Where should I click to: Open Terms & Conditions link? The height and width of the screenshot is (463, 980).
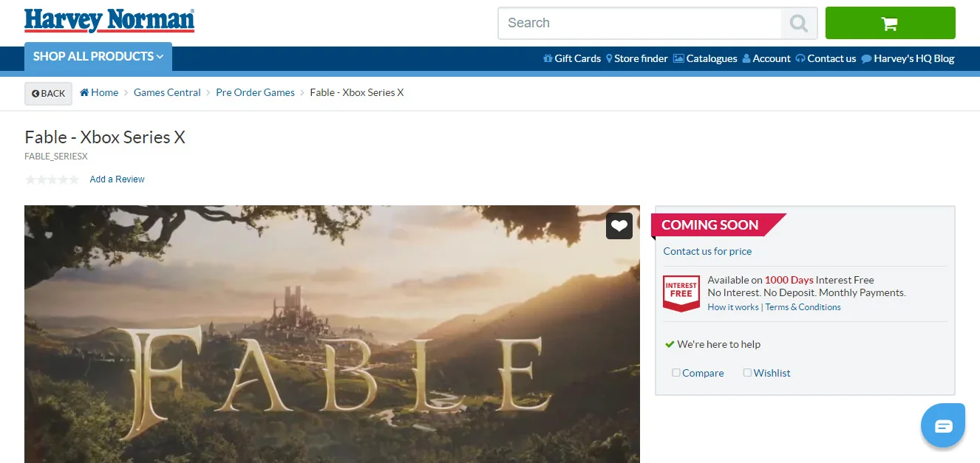click(803, 307)
